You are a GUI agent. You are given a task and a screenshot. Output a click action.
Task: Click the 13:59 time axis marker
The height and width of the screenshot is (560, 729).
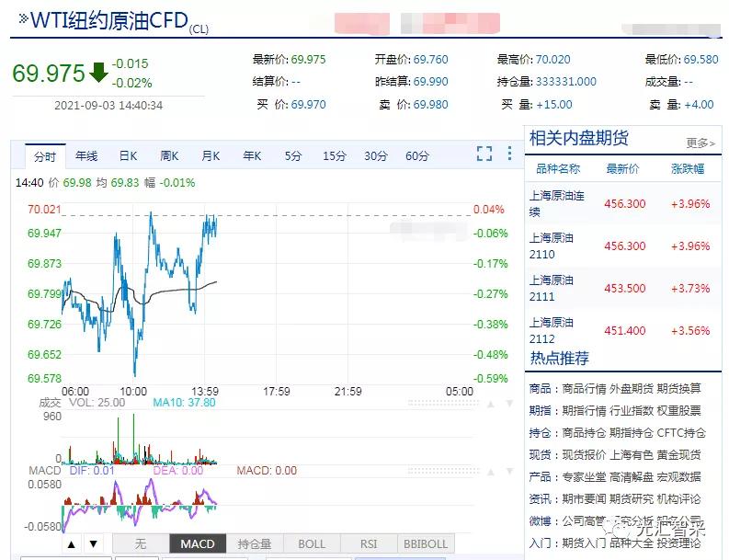(205, 392)
